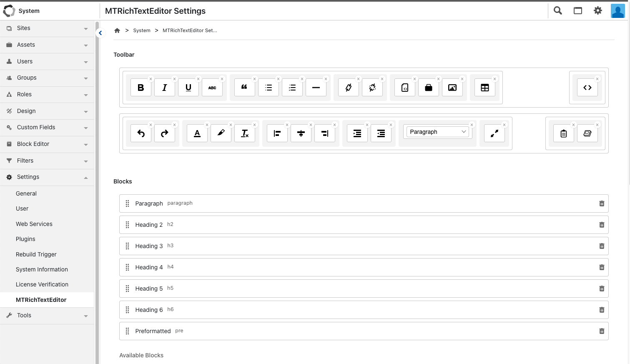This screenshot has height=364, width=630.
Task: Collapse the sidebar with chevron arrow
Action: (x=100, y=33)
